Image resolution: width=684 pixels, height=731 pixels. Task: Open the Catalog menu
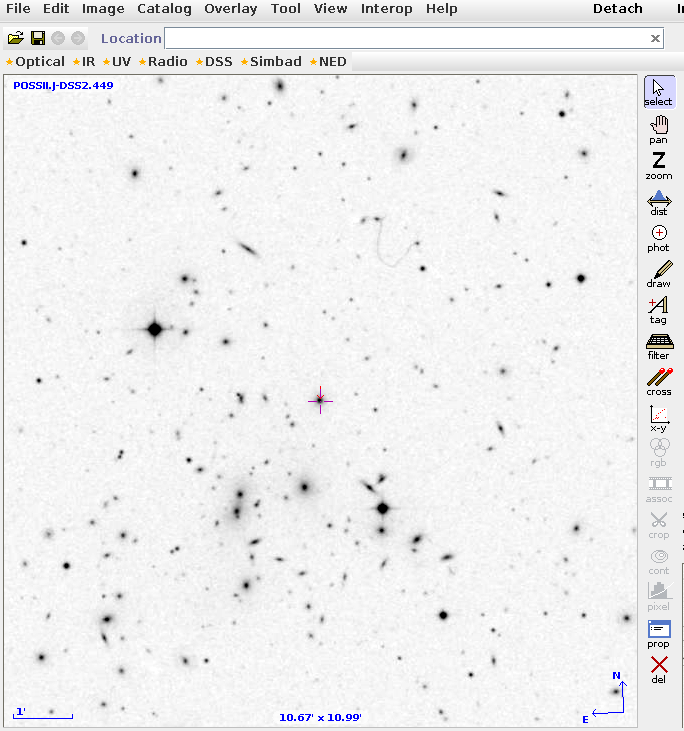(x=164, y=9)
